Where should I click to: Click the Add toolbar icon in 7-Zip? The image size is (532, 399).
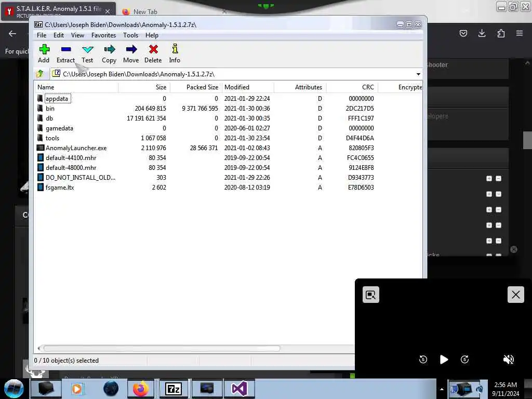(x=44, y=54)
